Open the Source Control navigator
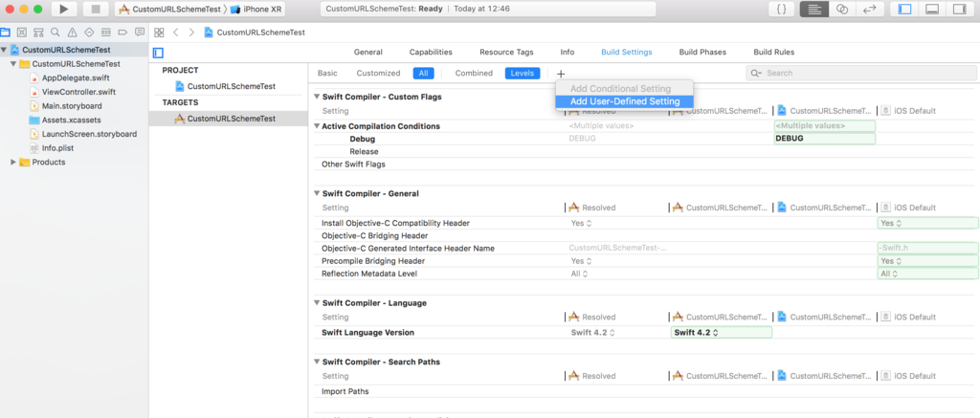The width and height of the screenshot is (980, 418). coord(22,32)
